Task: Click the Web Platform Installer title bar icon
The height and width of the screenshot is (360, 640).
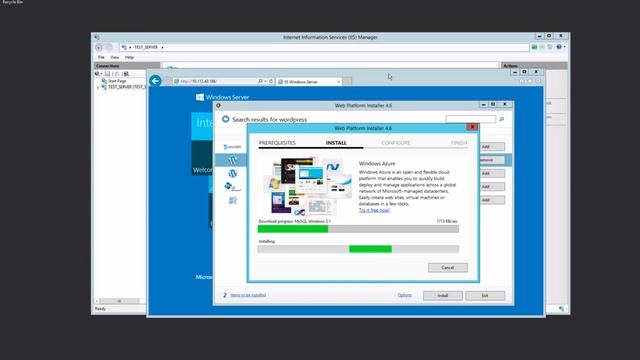Action: click(218, 105)
